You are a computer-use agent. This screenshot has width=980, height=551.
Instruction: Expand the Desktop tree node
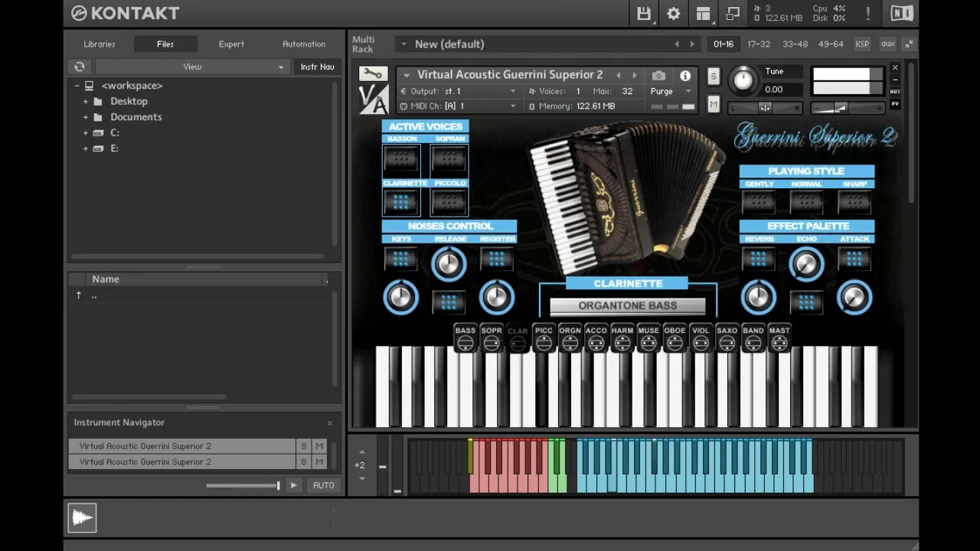[86, 101]
